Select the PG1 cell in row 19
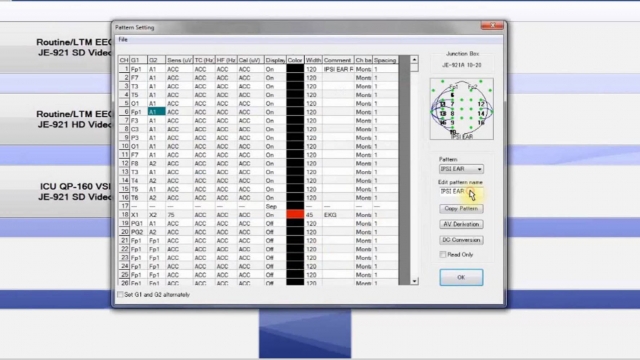The width and height of the screenshot is (640, 360). 138,223
